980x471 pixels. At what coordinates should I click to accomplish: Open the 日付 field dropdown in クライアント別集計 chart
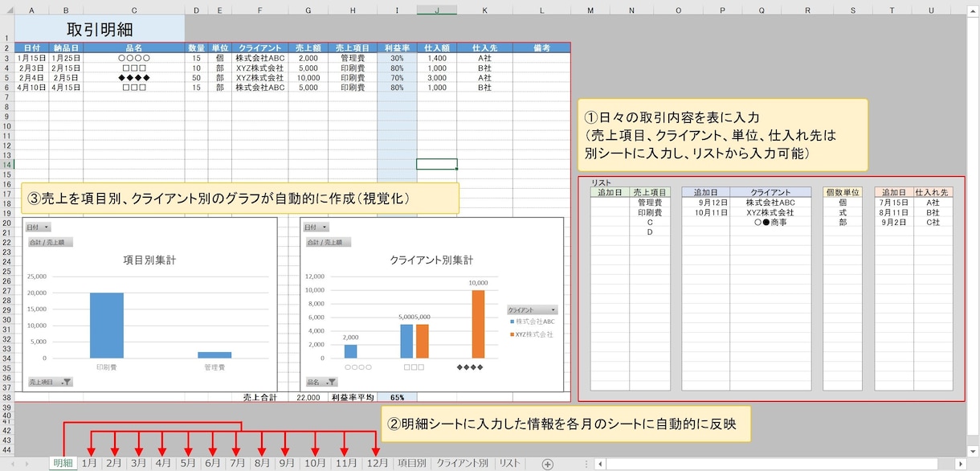(x=316, y=227)
